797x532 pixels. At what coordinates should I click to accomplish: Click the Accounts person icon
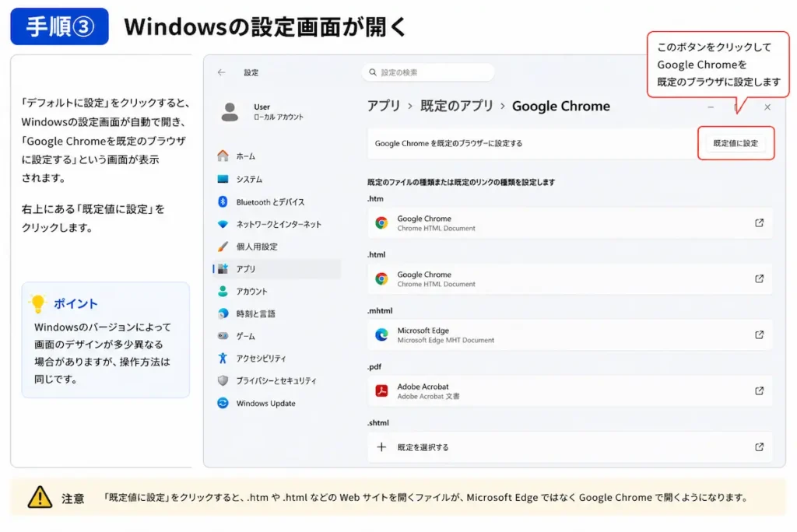[223, 291]
